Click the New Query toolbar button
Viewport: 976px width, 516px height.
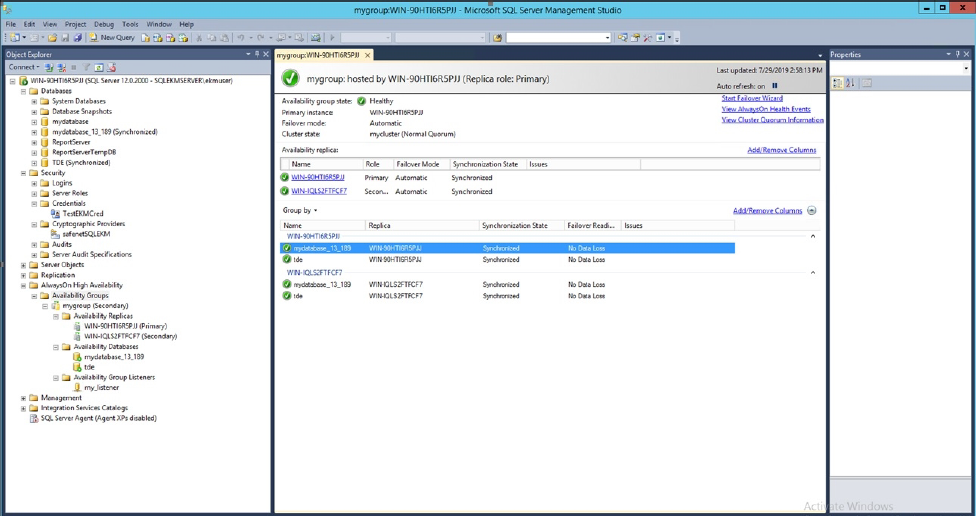[x=112, y=38]
